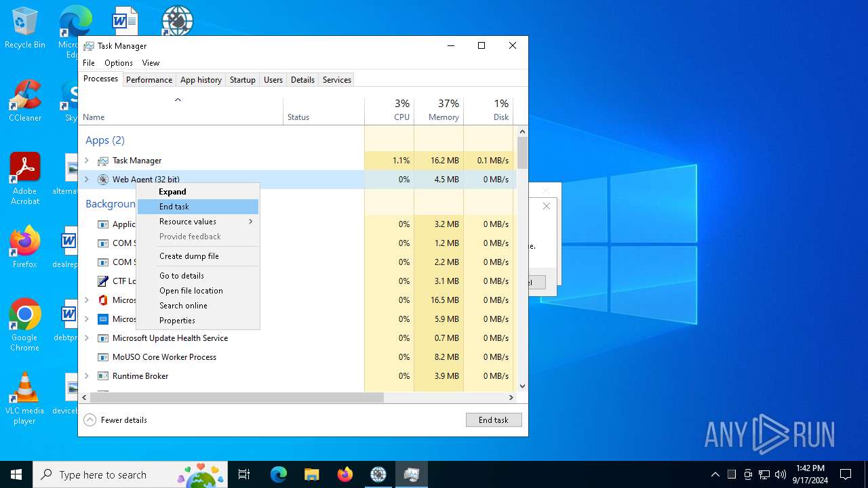The height and width of the screenshot is (488, 868).
Task: Open VLC media player desktop shortcut
Action: tap(24, 399)
